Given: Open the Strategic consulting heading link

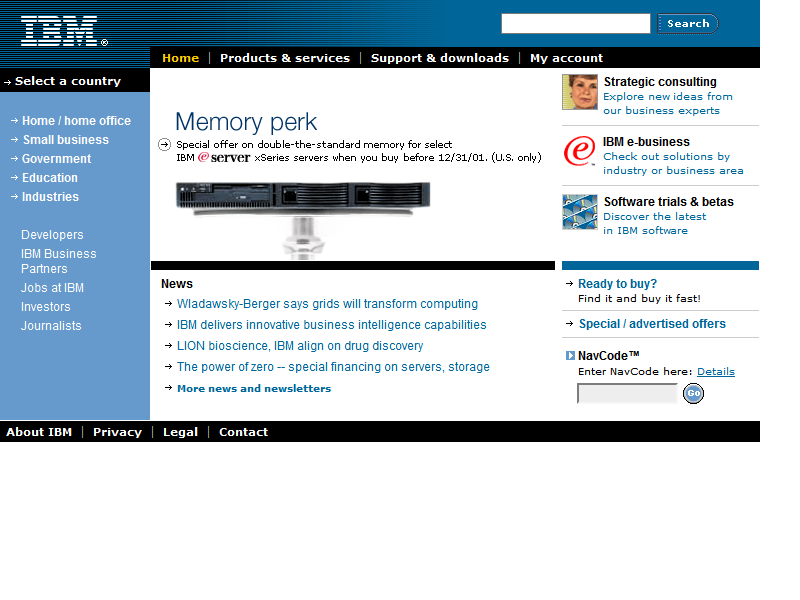Looking at the screenshot, I should (660, 82).
